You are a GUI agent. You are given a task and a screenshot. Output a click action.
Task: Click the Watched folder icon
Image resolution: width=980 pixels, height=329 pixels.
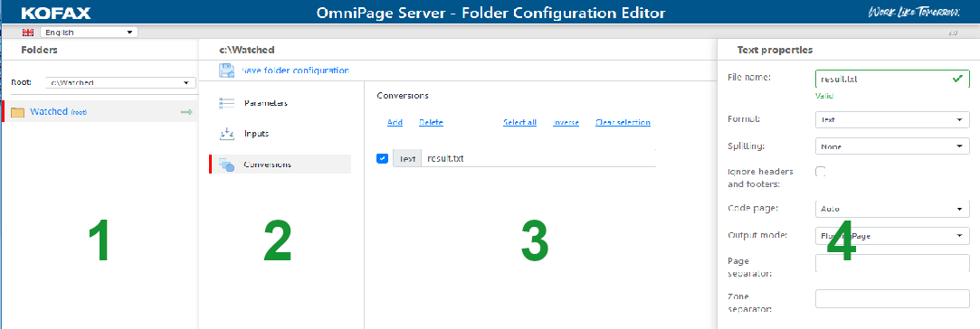(17, 112)
